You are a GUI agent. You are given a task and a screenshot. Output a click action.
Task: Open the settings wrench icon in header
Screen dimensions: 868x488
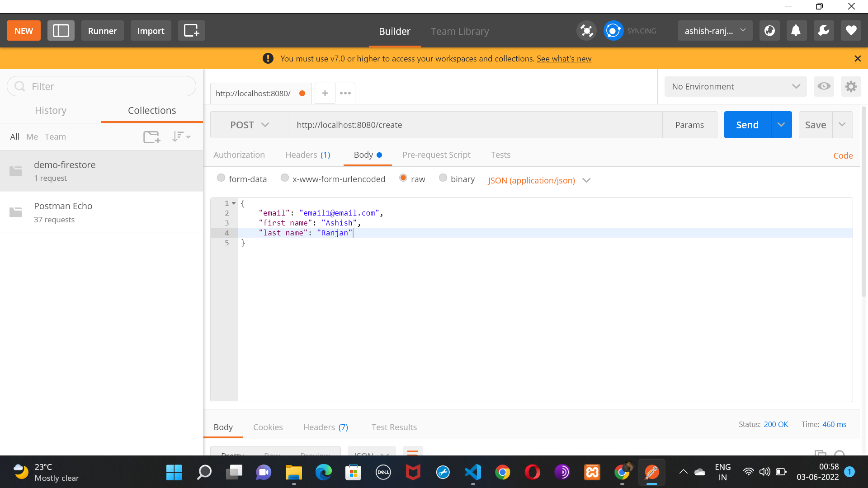(x=823, y=30)
